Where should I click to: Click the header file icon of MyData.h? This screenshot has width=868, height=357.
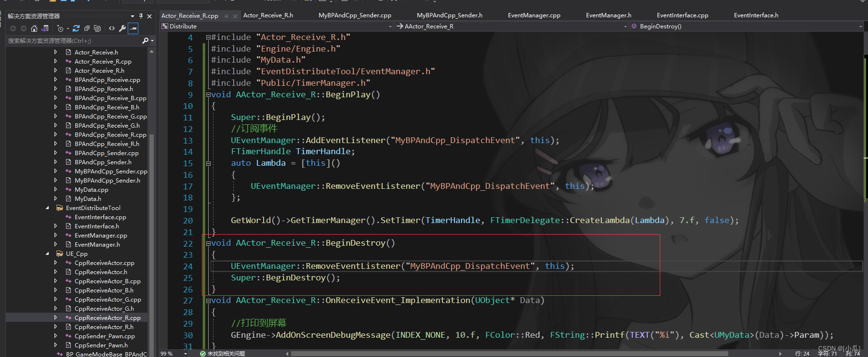point(68,199)
